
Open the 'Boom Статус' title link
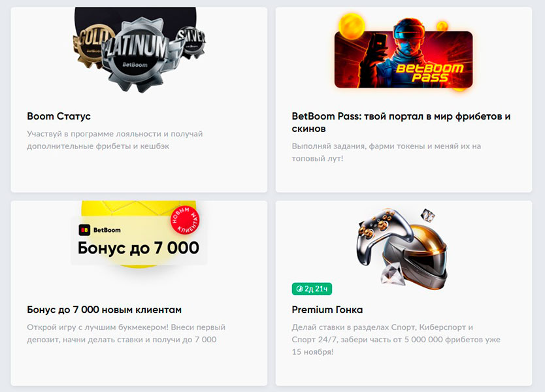pyautogui.click(x=59, y=116)
